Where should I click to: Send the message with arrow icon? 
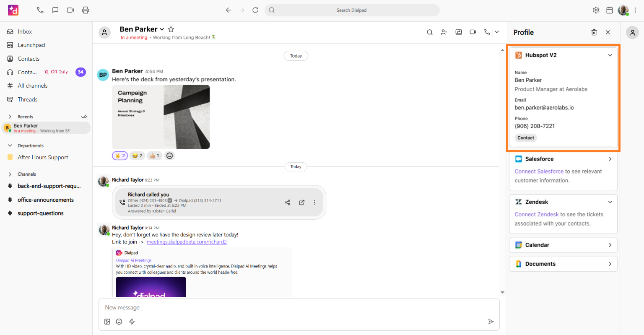pyautogui.click(x=491, y=322)
